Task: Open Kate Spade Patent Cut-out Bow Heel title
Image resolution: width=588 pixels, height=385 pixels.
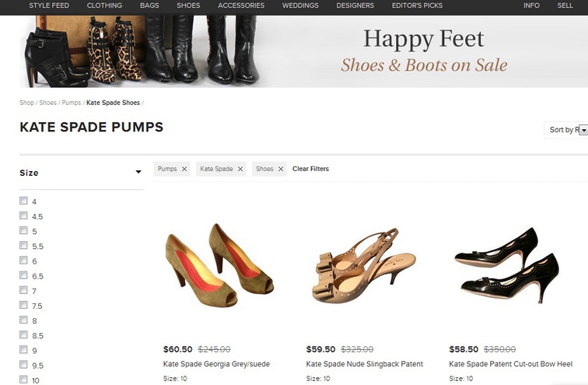Action: [511, 364]
